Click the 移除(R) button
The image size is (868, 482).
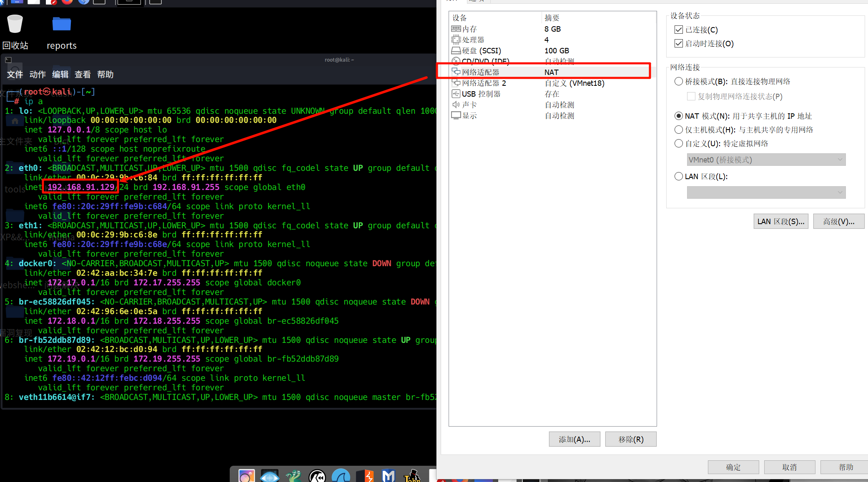click(x=631, y=439)
